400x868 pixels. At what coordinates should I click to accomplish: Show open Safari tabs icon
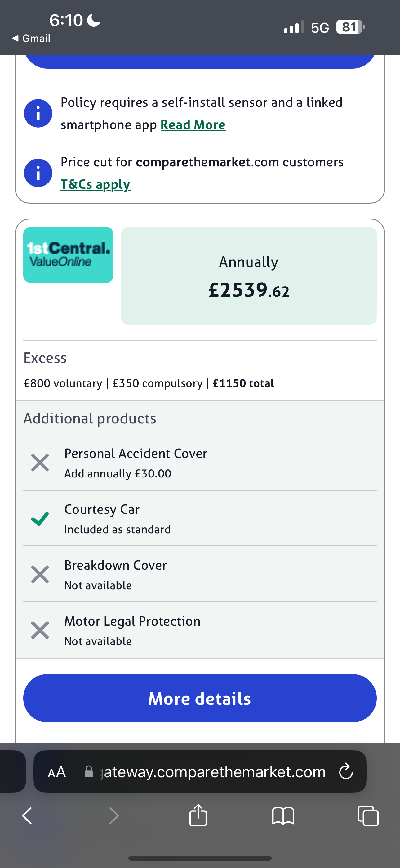click(x=368, y=816)
